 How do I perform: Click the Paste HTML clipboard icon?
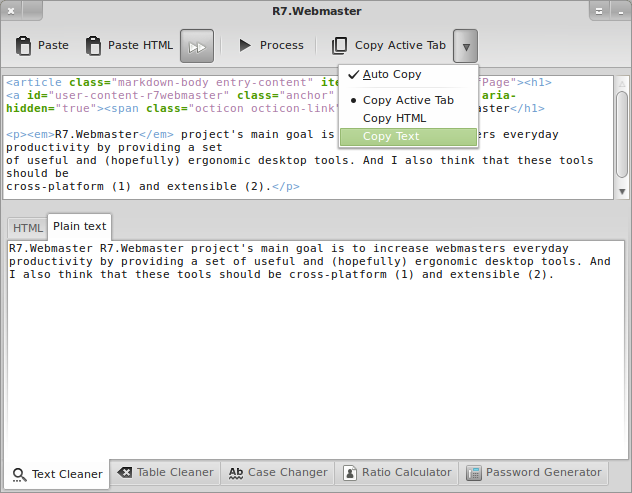pos(94,46)
